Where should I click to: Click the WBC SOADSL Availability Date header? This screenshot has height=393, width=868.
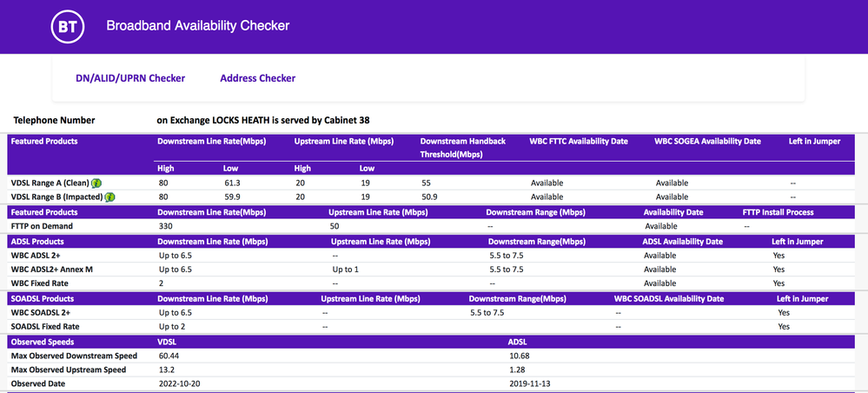pyautogui.click(x=669, y=299)
